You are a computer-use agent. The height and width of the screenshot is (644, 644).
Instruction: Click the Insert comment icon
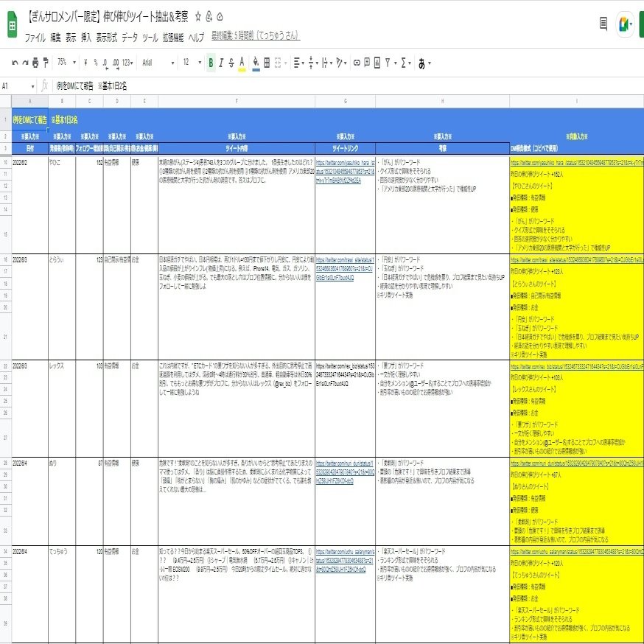pyautogui.click(x=367, y=63)
